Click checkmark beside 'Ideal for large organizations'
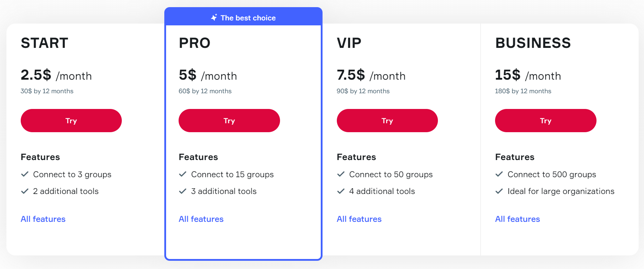Screen dimensions: 644x269 click(499, 191)
